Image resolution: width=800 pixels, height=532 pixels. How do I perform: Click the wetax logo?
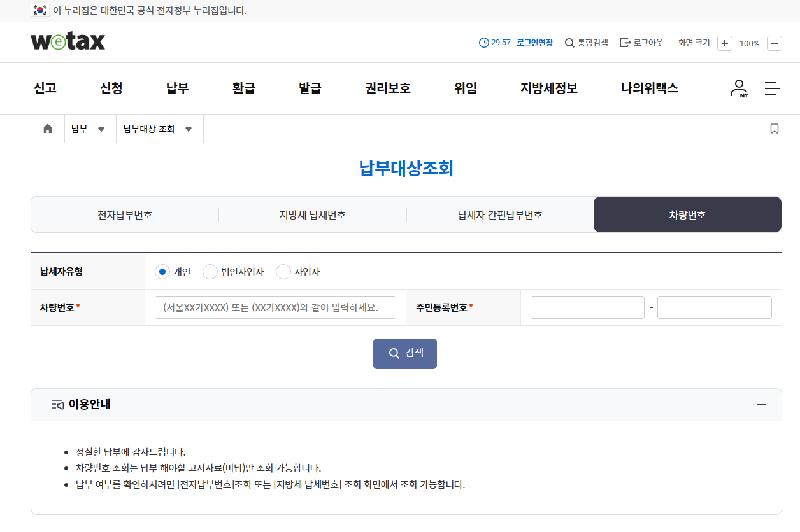pyautogui.click(x=68, y=41)
